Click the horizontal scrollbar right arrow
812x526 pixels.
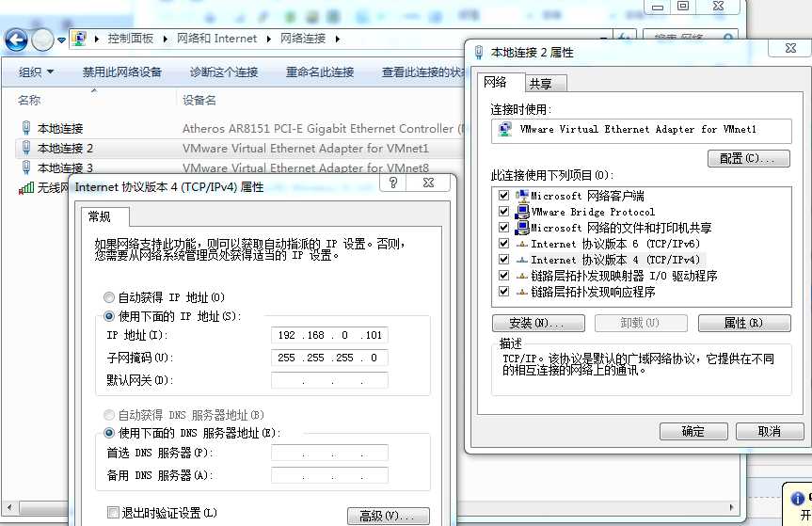[731, 507]
